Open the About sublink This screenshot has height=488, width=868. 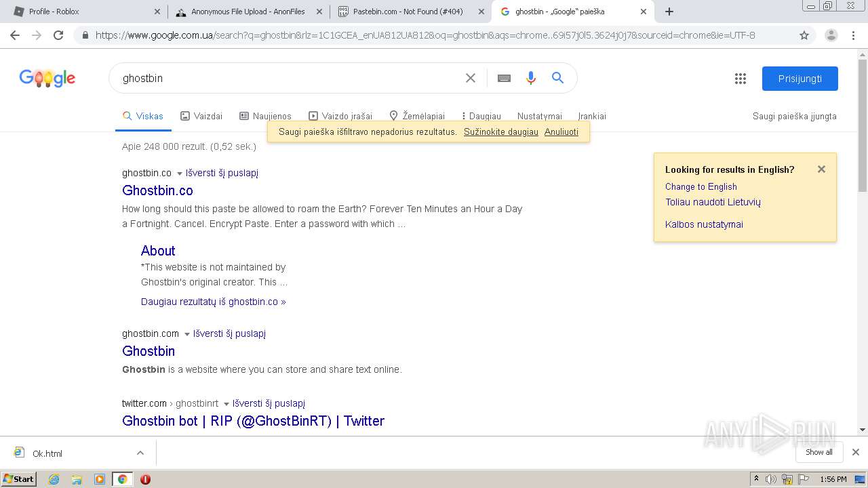tap(158, 251)
